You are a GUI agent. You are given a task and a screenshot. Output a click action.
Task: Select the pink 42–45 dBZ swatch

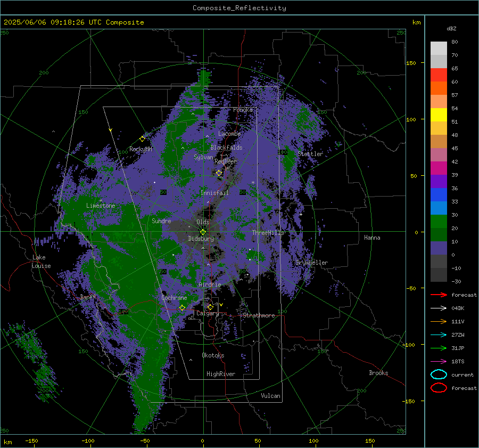439,154
